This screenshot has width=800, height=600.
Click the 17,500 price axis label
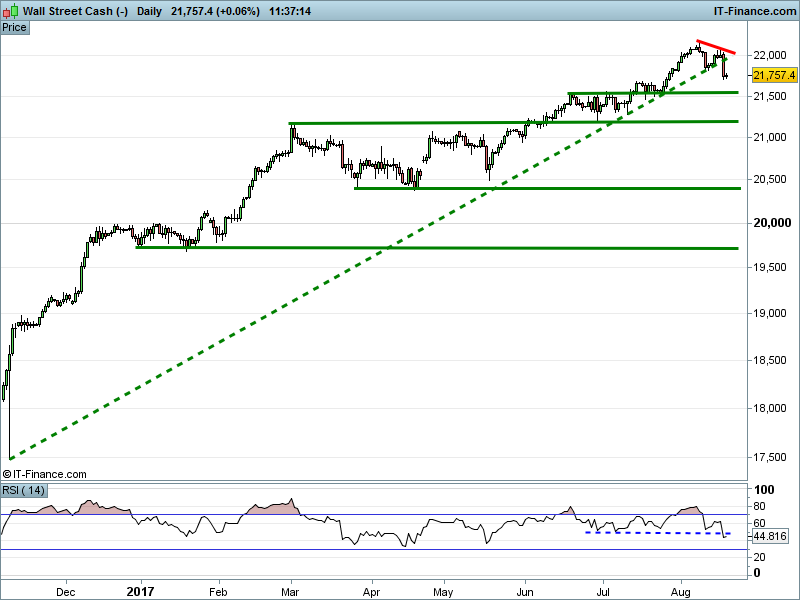click(x=769, y=457)
